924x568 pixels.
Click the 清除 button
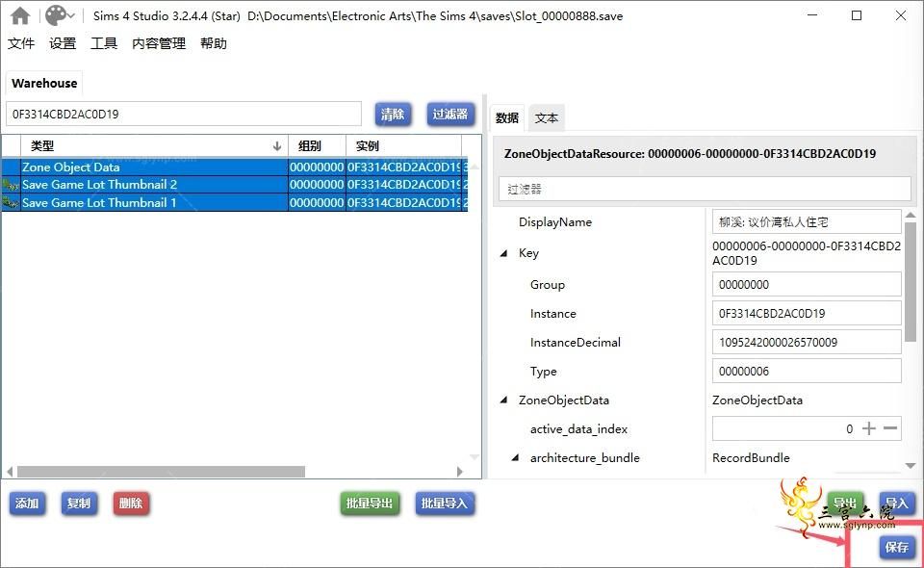point(393,114)
